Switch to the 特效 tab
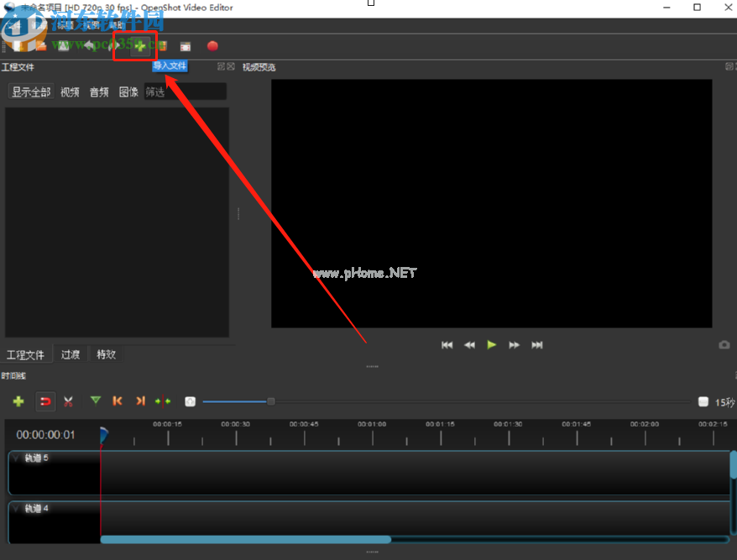This screenshot has height=560, width=737. [107, 354]
